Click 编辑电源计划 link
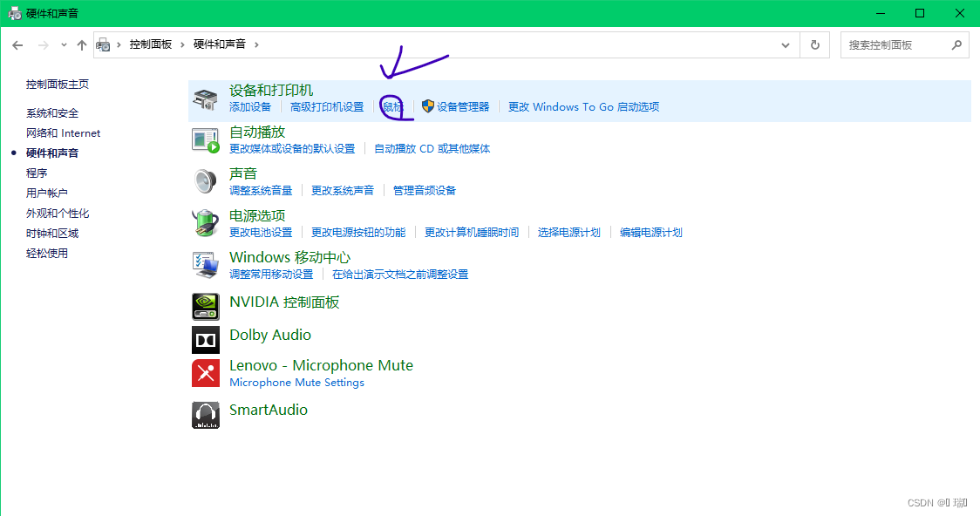Image resolution: width=980 pixels, height=516 pixels. pyautogui.click(x=651, y=233)
